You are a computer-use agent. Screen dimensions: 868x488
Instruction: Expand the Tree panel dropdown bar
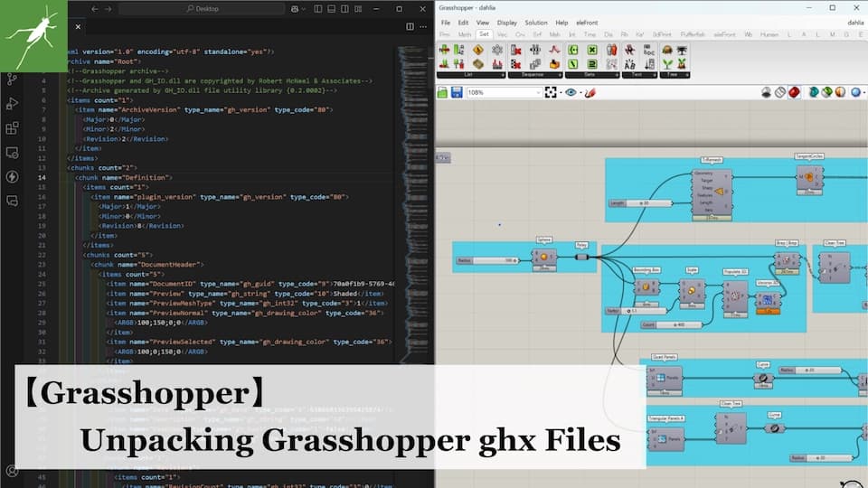tap(675, 75)
